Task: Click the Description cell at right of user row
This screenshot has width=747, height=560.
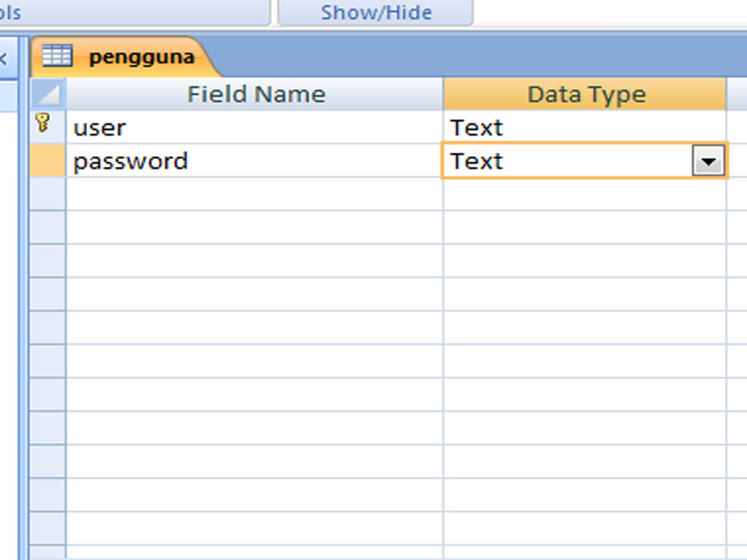Action: point(736,128)
